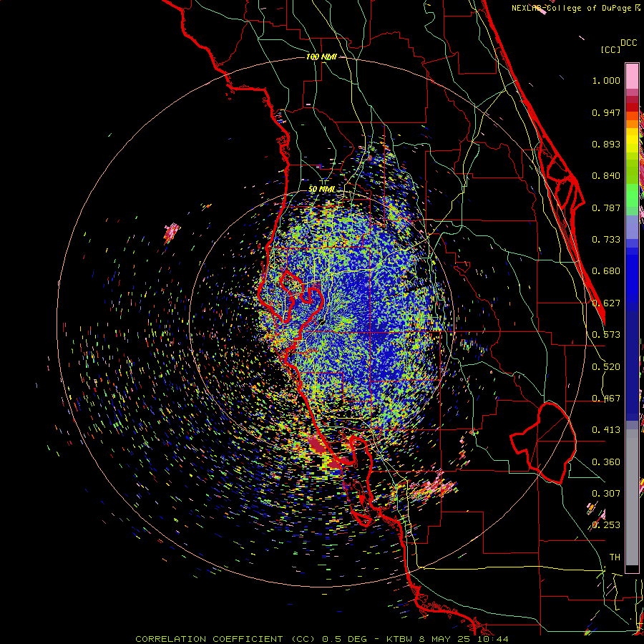
Task: Select the 0.947 legend value
Action: click(x=606, y=112)
